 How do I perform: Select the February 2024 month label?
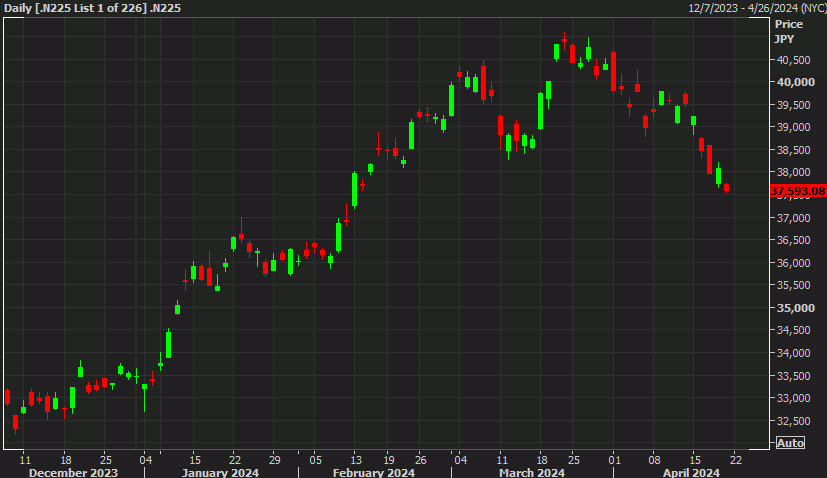pos(373,472)
